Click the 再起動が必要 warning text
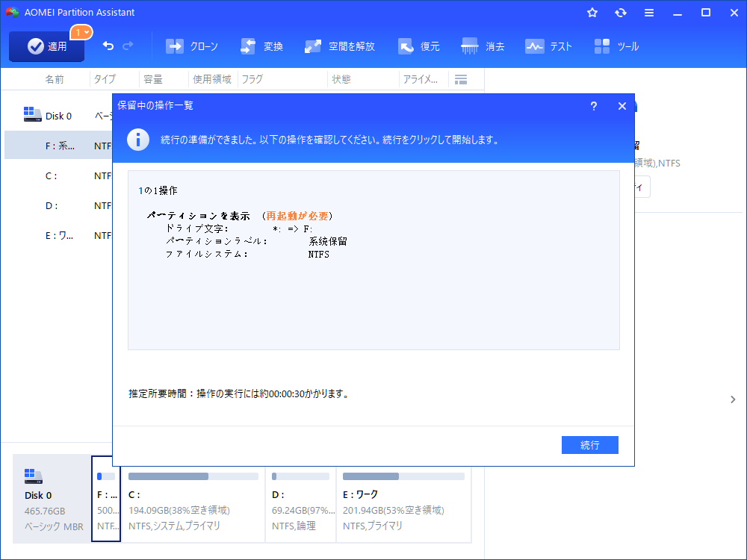Screen dimensions: 747x560 [297, 216]
